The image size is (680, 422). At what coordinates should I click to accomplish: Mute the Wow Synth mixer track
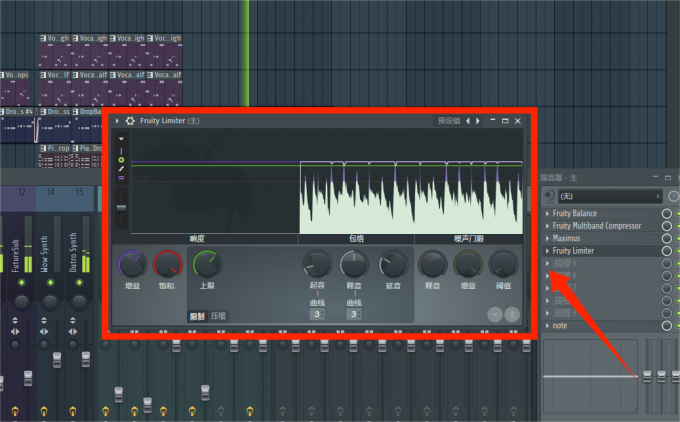tap(50, 283)
